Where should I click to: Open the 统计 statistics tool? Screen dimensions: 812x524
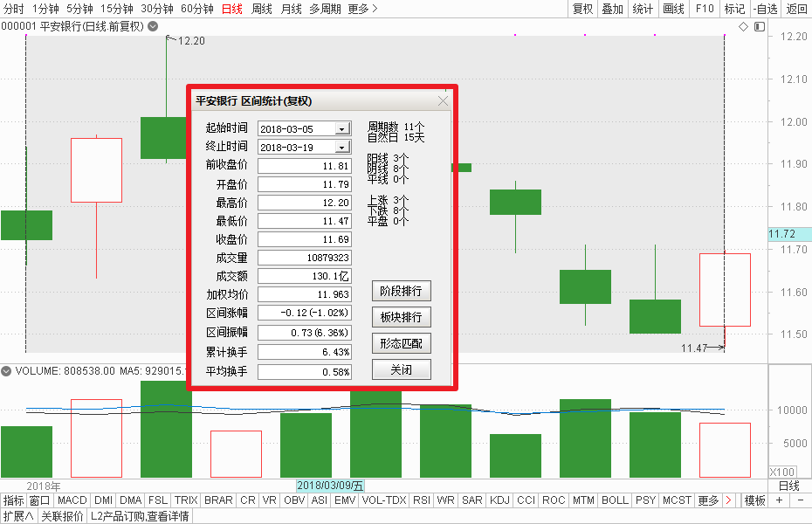(643, 10)
